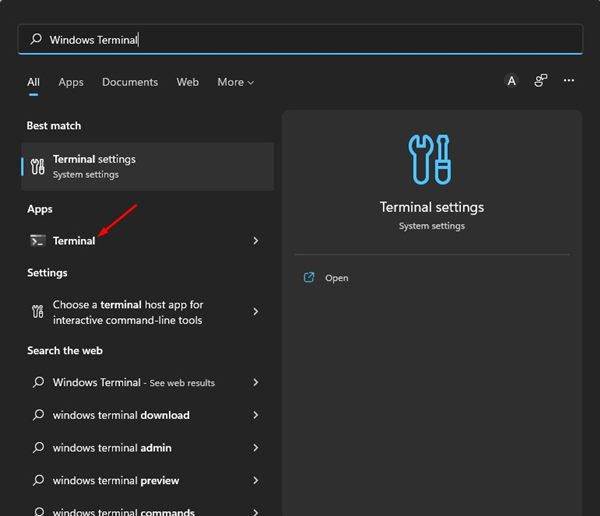
Task: Click large Terminal settings tools icon in preview
Action: [x=430, y=160]
